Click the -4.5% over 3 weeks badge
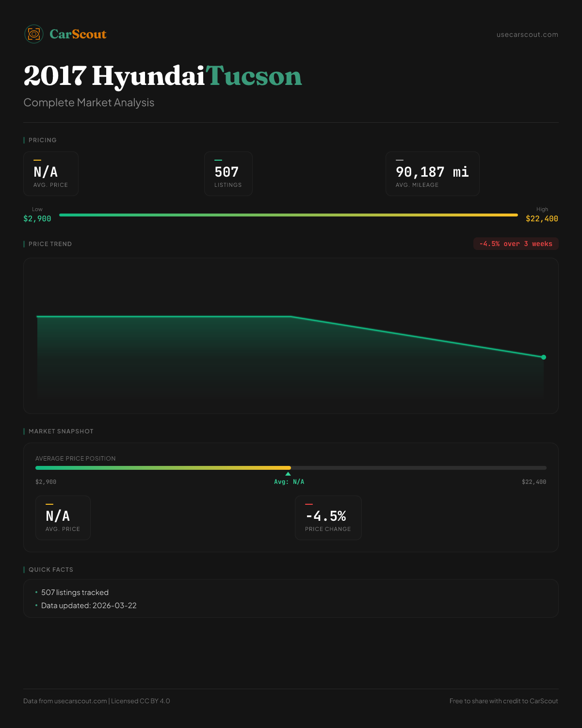Image resolution: width=582 pixels, height=728 pixels. click(x=516, y=244)
